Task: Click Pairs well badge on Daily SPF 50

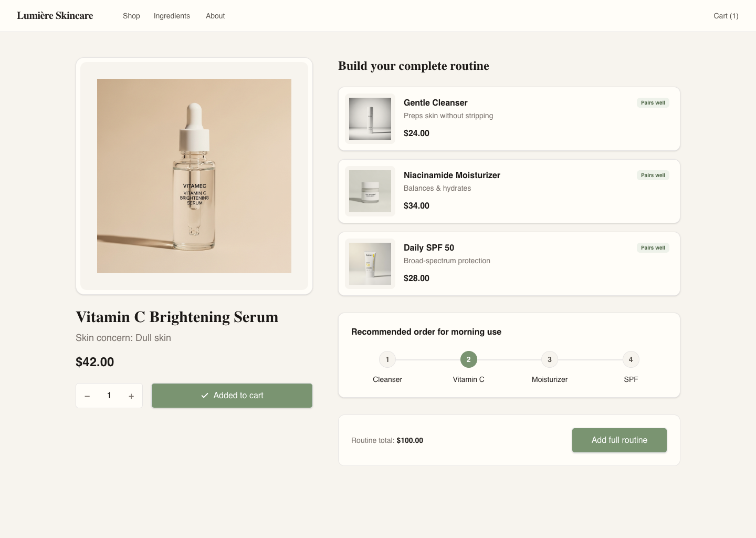Action: tap(653, 248)
